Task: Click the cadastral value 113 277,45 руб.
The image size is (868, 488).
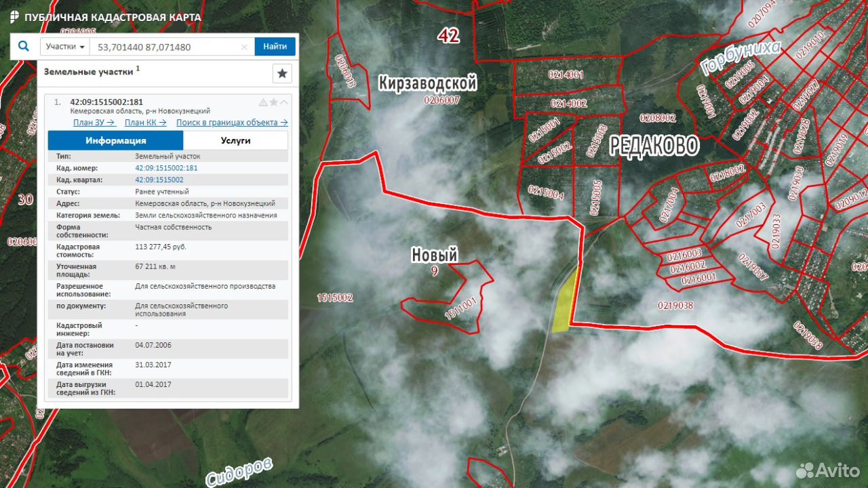Action: 161,247
